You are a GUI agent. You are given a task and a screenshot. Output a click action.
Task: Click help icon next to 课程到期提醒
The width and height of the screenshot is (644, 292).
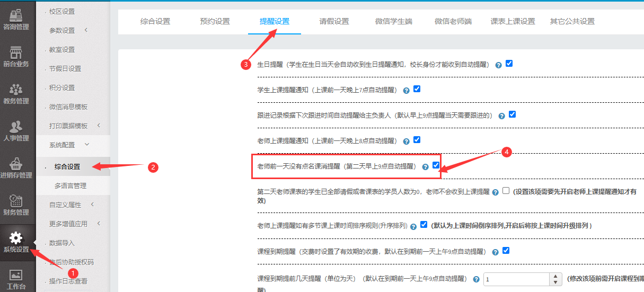coord(495,252)
